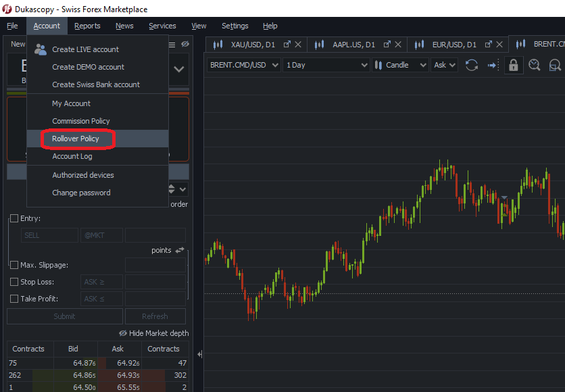This screenshot has height=392, width=565.
Task: Open My Account menu entry
Action: (x=97, y=103)
